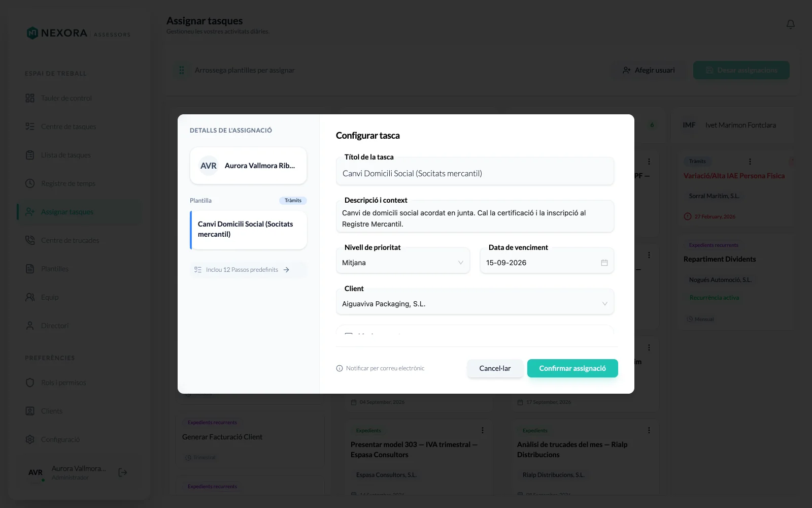Click the drag grip icon beside Arrossega plantilles

point(182,70)
